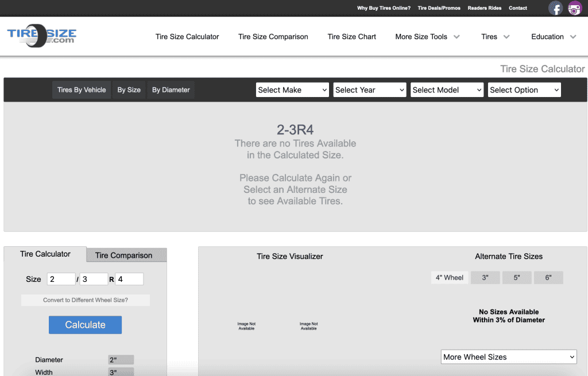Switch to By Size tab
This screenshot has height=376, width=588.
[129, 90]
